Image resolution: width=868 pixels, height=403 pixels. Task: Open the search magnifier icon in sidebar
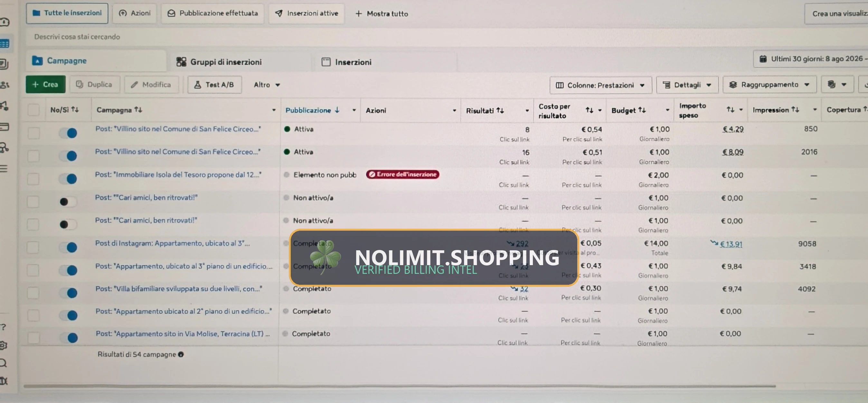click(x=3, y=363)
